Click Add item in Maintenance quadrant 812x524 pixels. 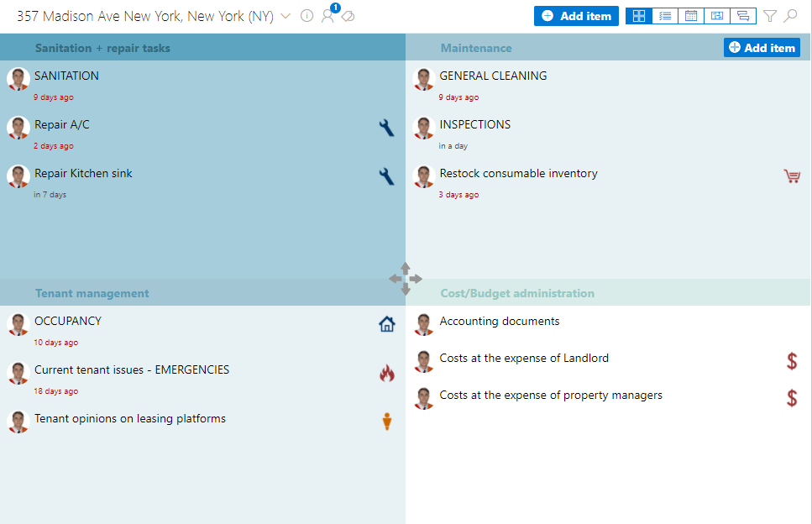(x=762, y=48)
